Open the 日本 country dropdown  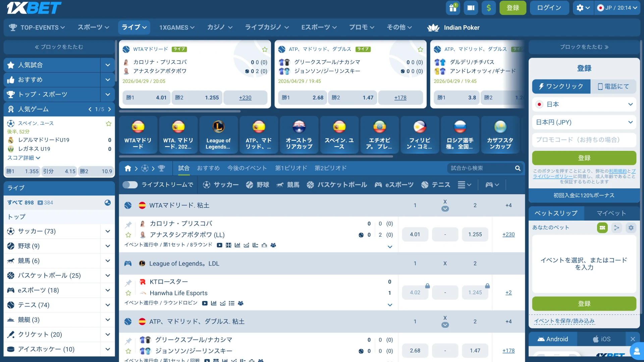tap(584, 105)
